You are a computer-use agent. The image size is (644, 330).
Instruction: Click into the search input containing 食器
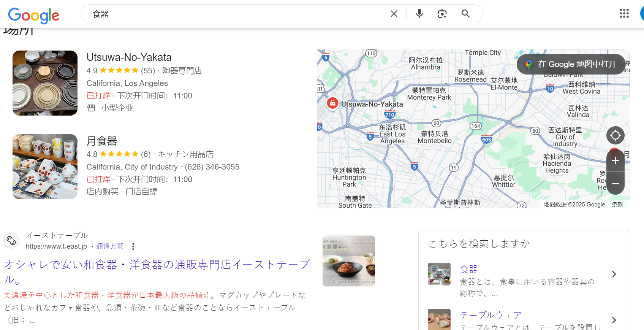pos(237,14)
